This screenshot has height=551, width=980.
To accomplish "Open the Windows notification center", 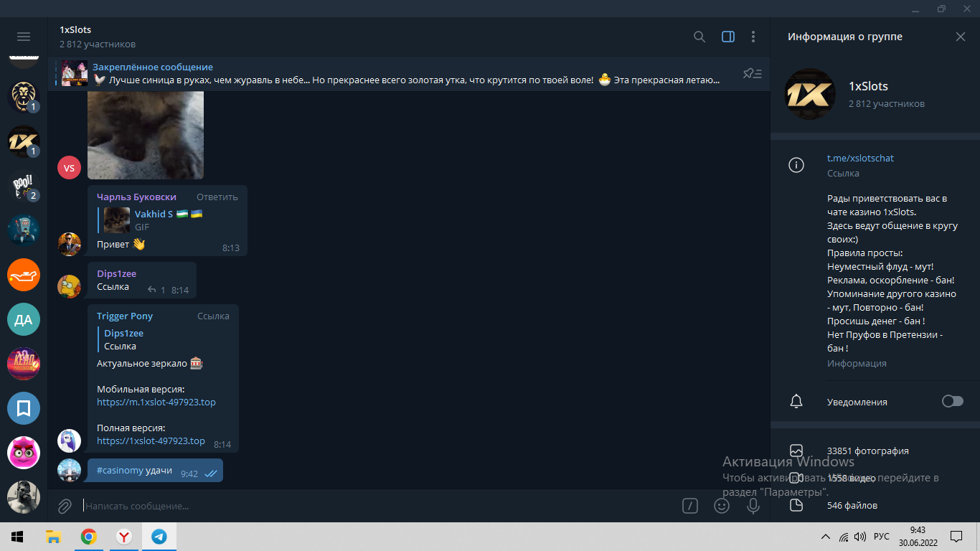I will 956,537.
